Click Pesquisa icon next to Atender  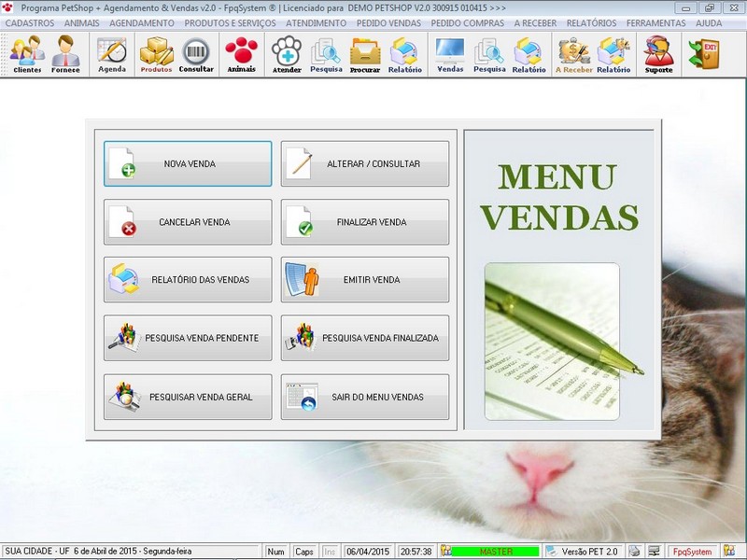pos(326,55)
